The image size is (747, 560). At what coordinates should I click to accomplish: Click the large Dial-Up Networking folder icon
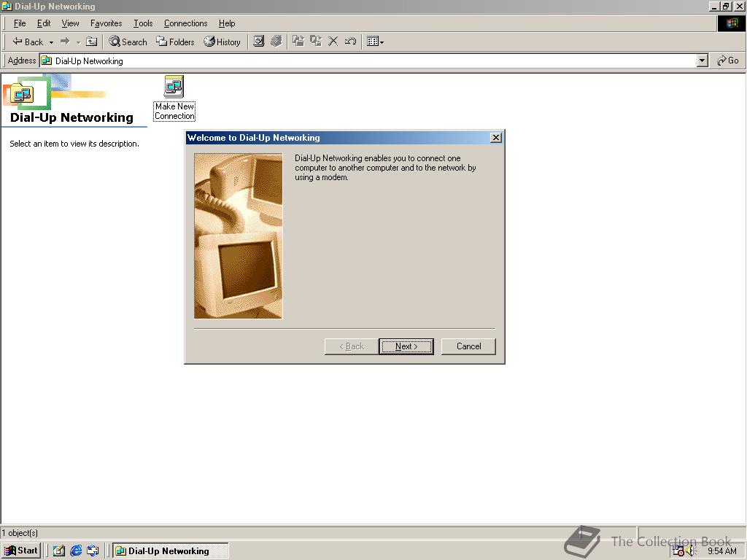pyautogui.click(x=22, y=93)
